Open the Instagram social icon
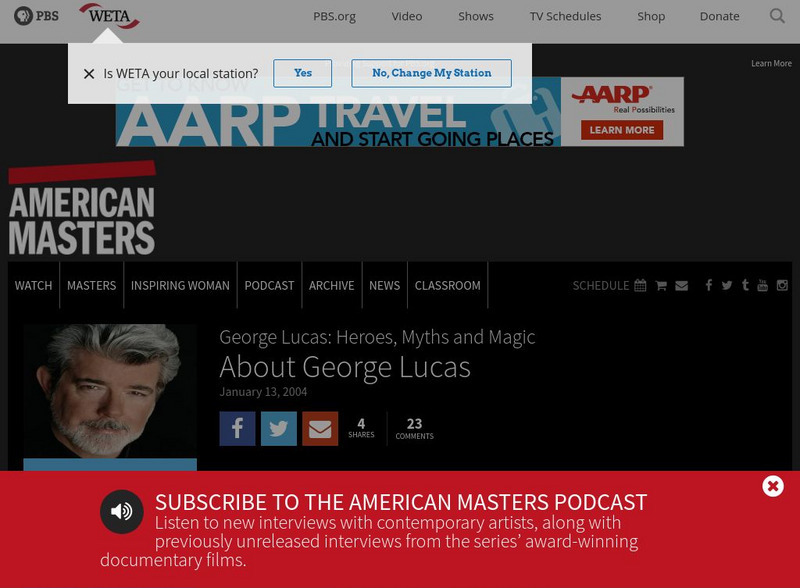Viewport: 800px width, 588px height. click(x=782, y=285)
